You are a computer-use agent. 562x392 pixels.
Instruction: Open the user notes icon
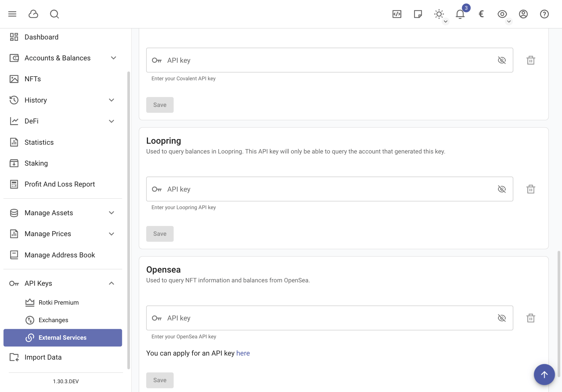pyautogui.click(x=418, y=14)
